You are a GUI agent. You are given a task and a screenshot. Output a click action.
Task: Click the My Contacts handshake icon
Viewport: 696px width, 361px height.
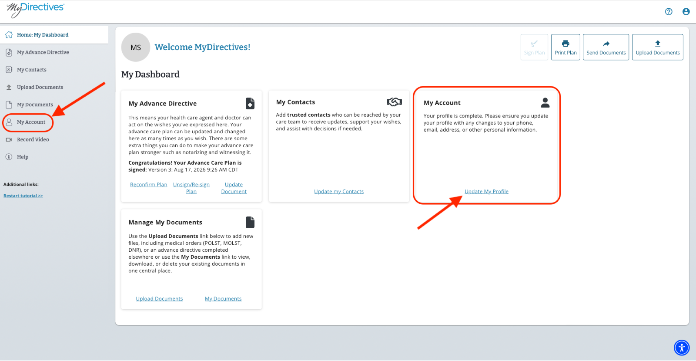[394, 102]
